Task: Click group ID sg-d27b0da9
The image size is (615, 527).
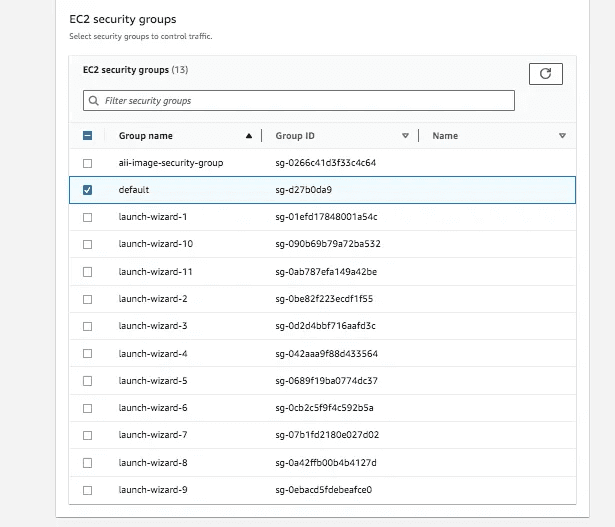Action: (304, 190)
